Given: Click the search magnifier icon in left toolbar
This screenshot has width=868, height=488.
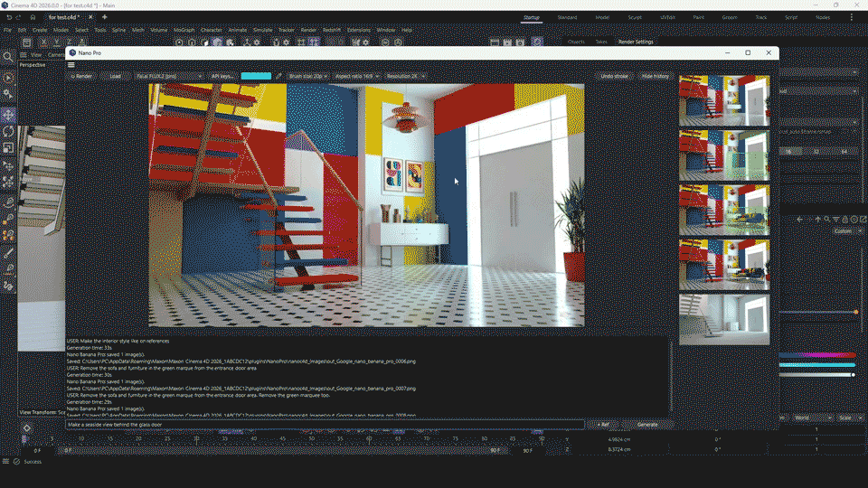Looking at the screenshot, I should click(8, 57).
